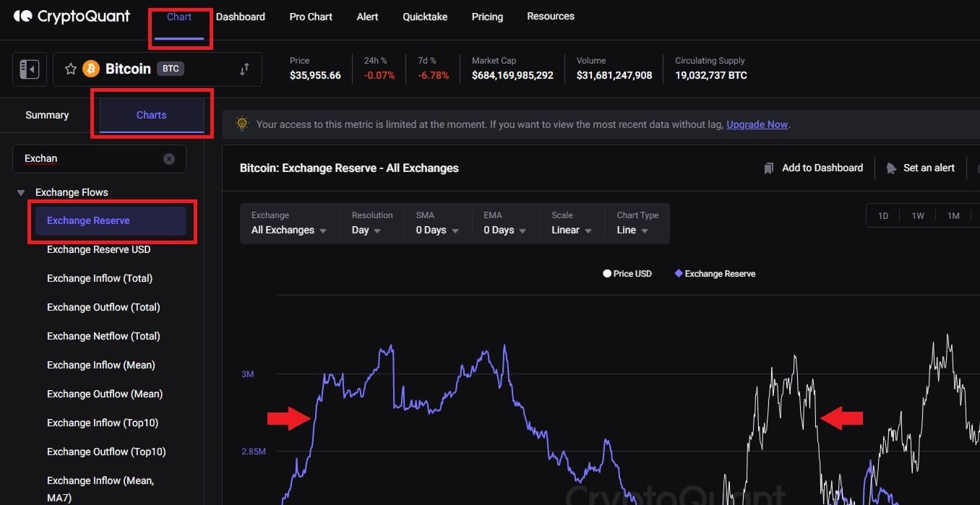Click the CryptoQuant logo
This screenshot has width=980, height=505.
pyautogui.click(x=72, y=16)
